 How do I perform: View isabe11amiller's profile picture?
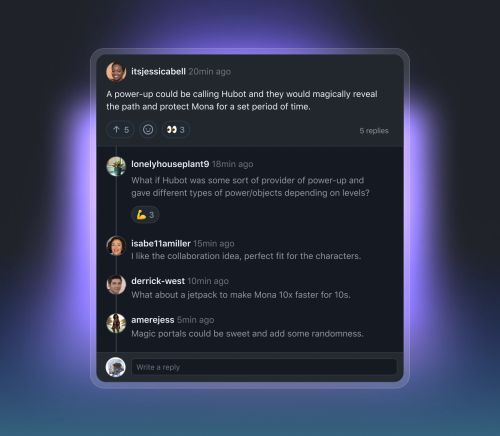pos(116,246)
